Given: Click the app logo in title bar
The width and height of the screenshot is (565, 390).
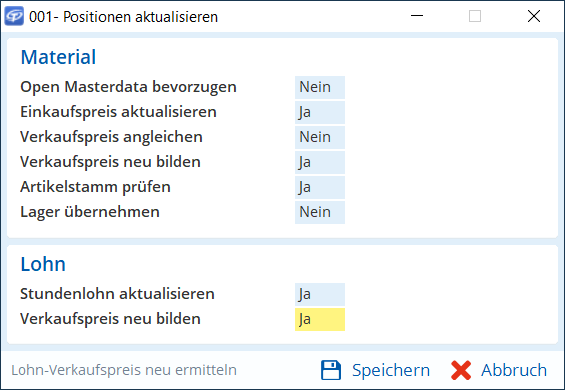Looking at the screenshot, I should pyautogui.click(x=14, y=16).
